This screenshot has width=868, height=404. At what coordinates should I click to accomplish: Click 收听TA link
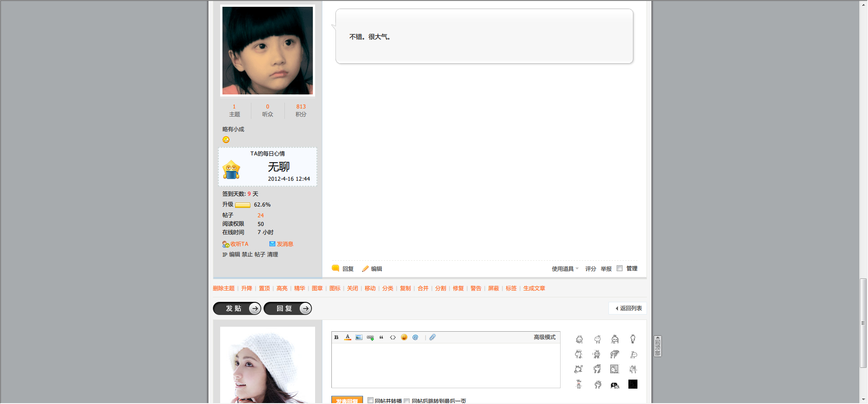point(235,244)
